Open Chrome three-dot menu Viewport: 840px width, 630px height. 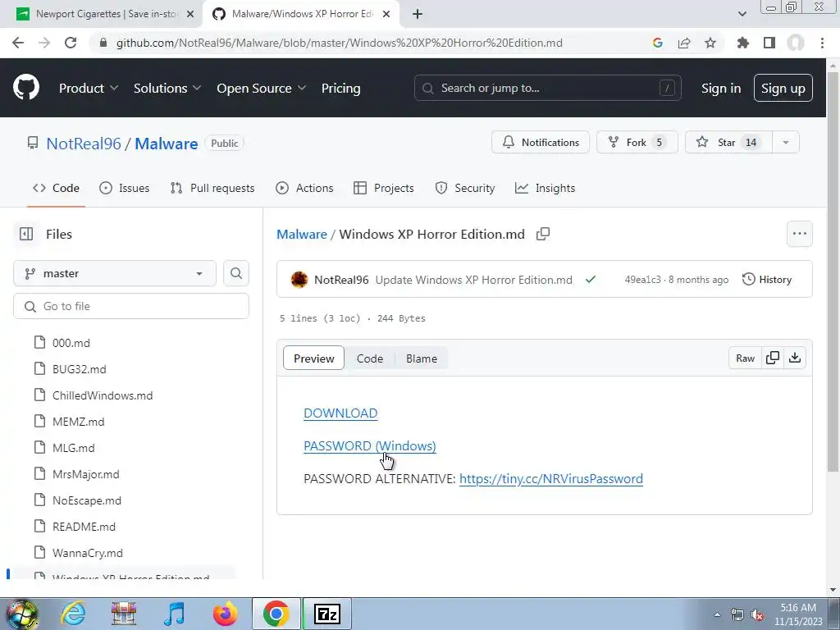tap(822, 43)
